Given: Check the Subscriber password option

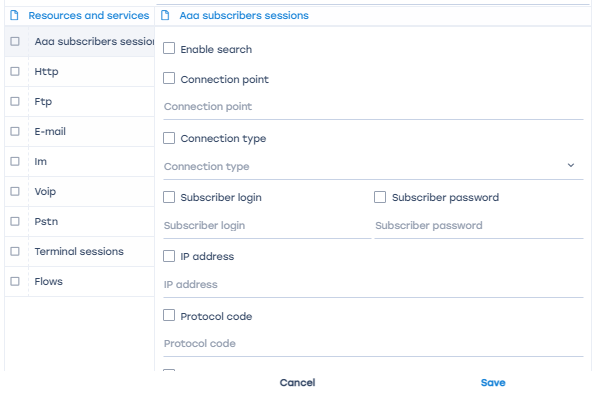Looking at the screenshot, I should point(380,197).
